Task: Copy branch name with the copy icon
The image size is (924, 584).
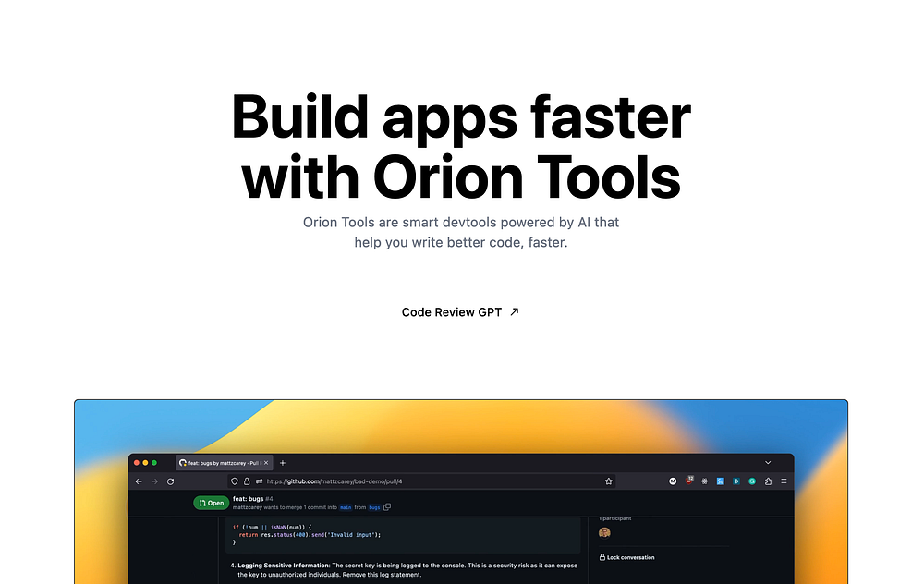Action: coord(387,506)
